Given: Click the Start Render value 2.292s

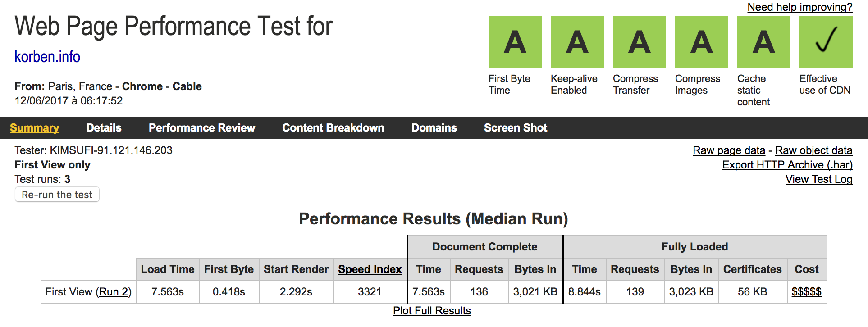Looking at the screenshot, I should tap(296, 292).
